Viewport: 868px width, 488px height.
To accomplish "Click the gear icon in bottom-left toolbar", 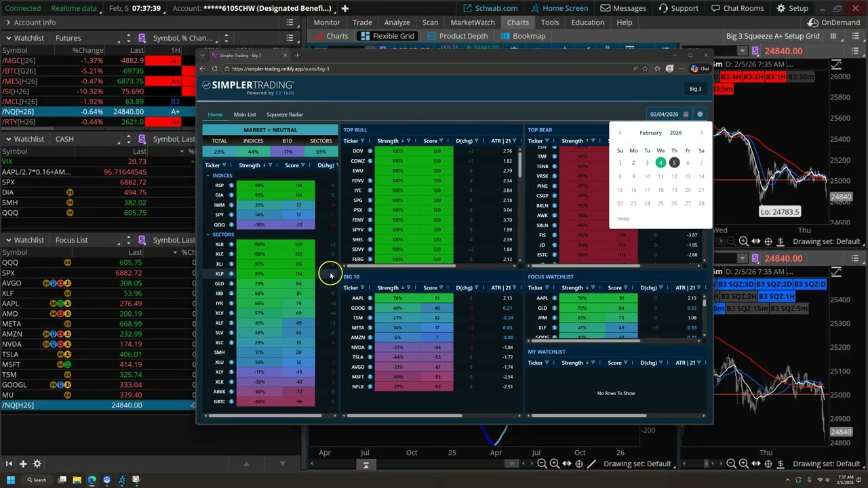I will click(37, 464).
